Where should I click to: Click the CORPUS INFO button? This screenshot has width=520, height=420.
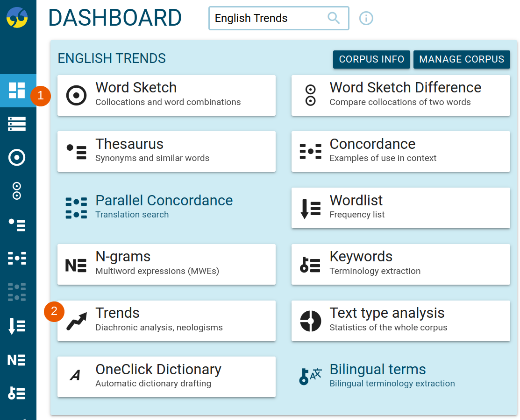pos(371,59)
